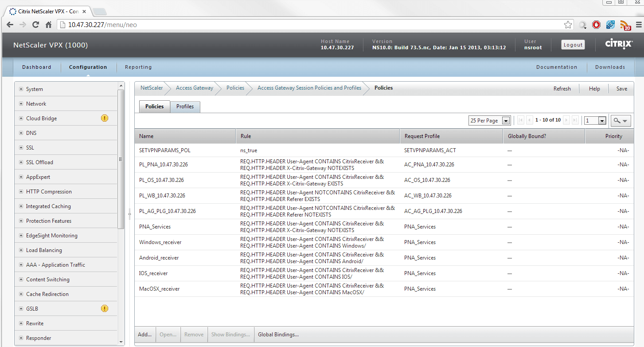Switch to the Dashboard tab
Image resolution: width=644 pixels, height=347 pixels.
coord(37,67)
